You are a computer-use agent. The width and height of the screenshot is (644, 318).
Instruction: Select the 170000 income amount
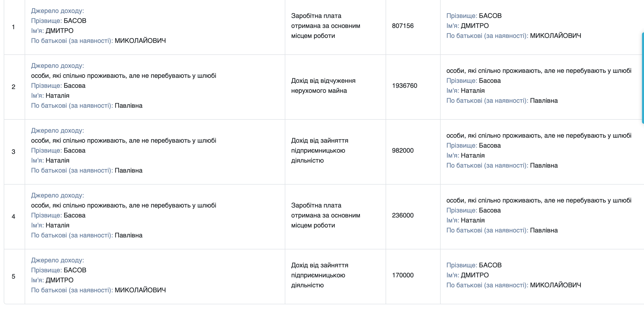point(403,275)
